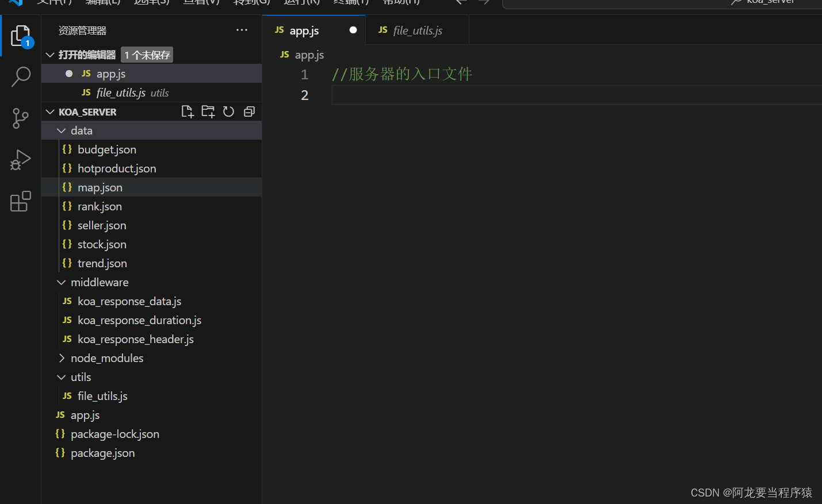Open stock.json file

coord(152,244)
